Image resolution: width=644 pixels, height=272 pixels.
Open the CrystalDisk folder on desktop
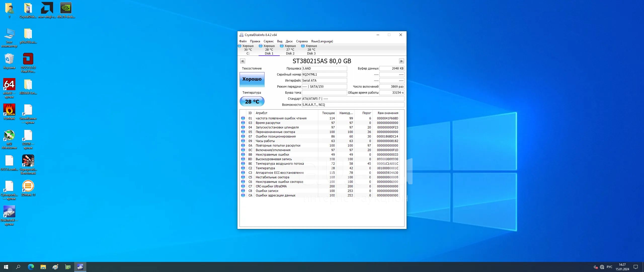[28, 10]
